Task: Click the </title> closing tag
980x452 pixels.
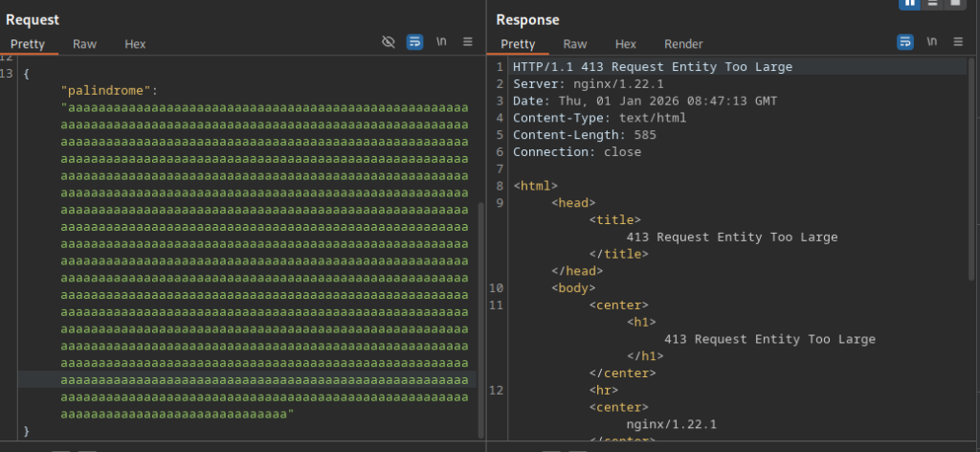Action: tap(619, 254)
